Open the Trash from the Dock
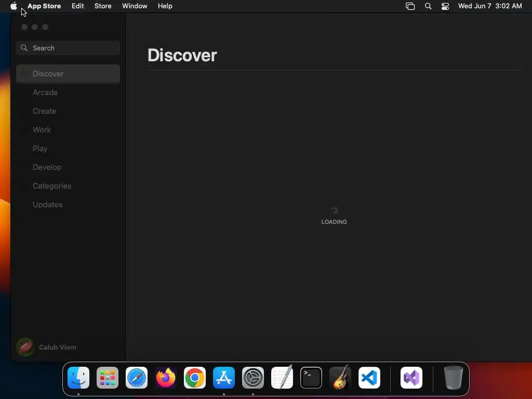 pyautogui.click(x=453, y=378)
